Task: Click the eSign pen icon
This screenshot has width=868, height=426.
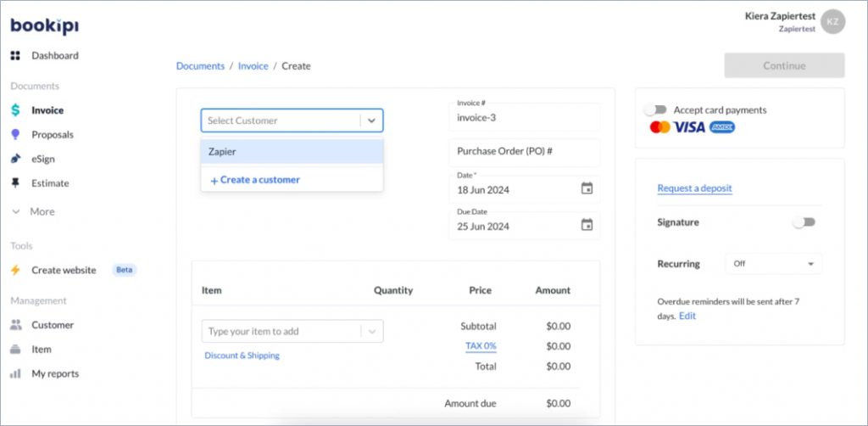Action: click(x=15, y=159)
